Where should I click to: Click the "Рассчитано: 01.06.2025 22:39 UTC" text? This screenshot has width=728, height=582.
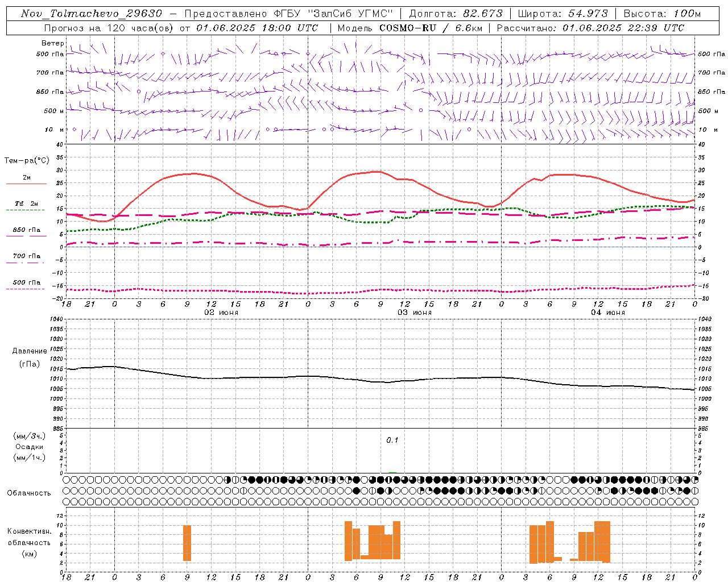(x=590, y=28)
